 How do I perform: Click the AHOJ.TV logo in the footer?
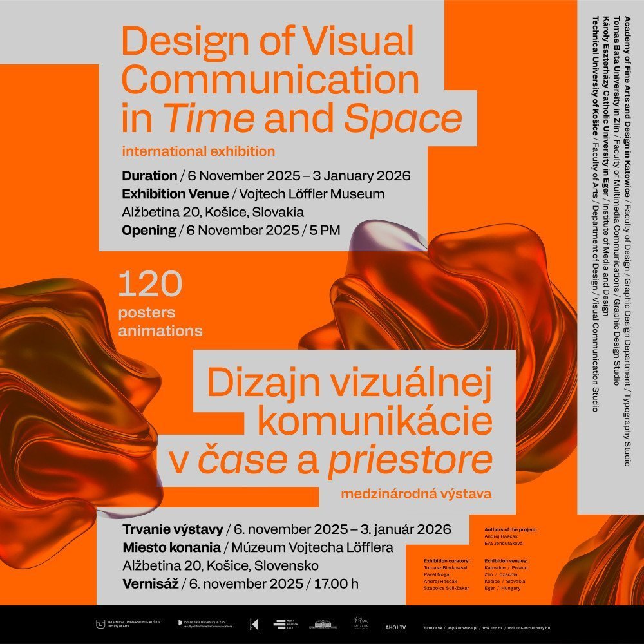pyautogui.click(x=396, y=626)
